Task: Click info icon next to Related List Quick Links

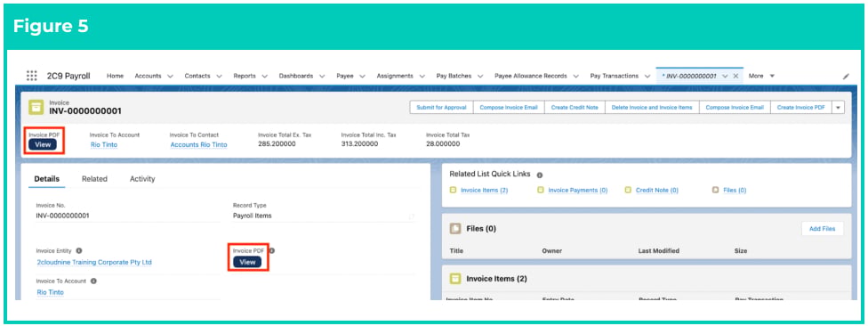Action: [x=540, y=175]
